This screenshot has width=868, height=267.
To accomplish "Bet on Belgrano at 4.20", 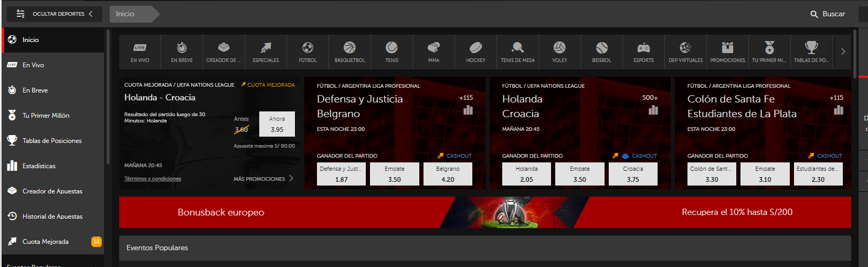I will (x=448, y=174).
